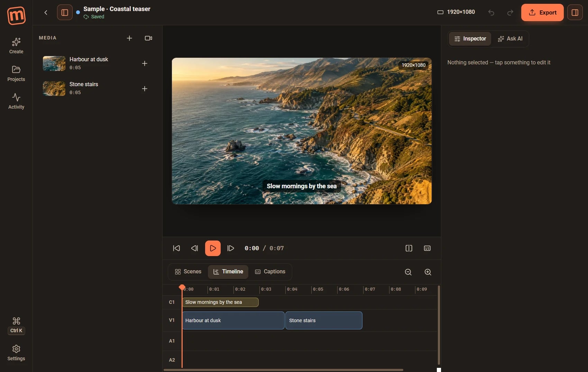Add new media with the plus icon
The height and width of the screenshot is (372, 588).
(x=129, y=38)
